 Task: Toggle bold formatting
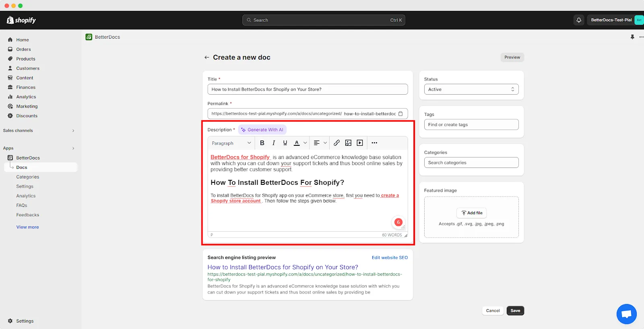pyautogui.click(x=262, y=143)
